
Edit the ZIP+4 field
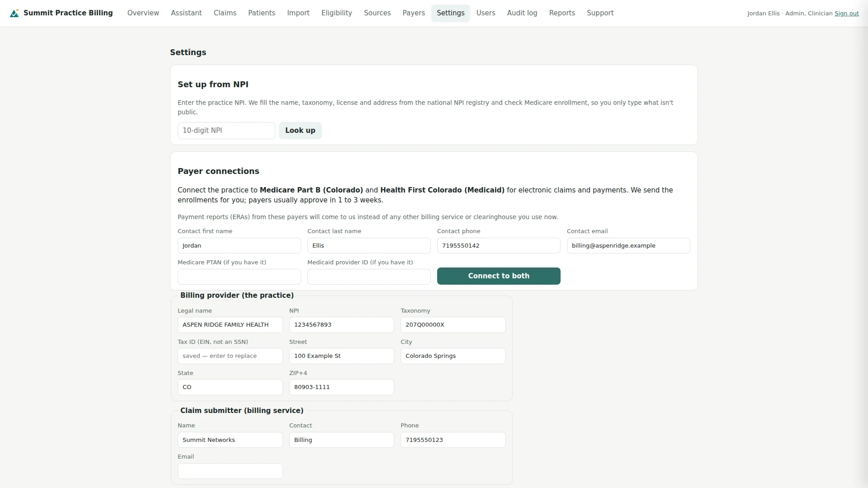point(341,387)
